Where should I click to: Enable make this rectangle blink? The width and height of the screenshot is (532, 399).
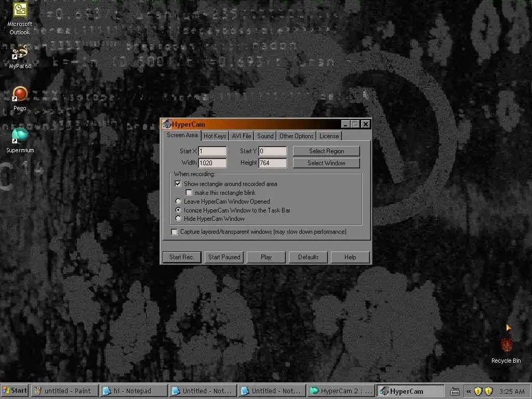pos(189,192)
